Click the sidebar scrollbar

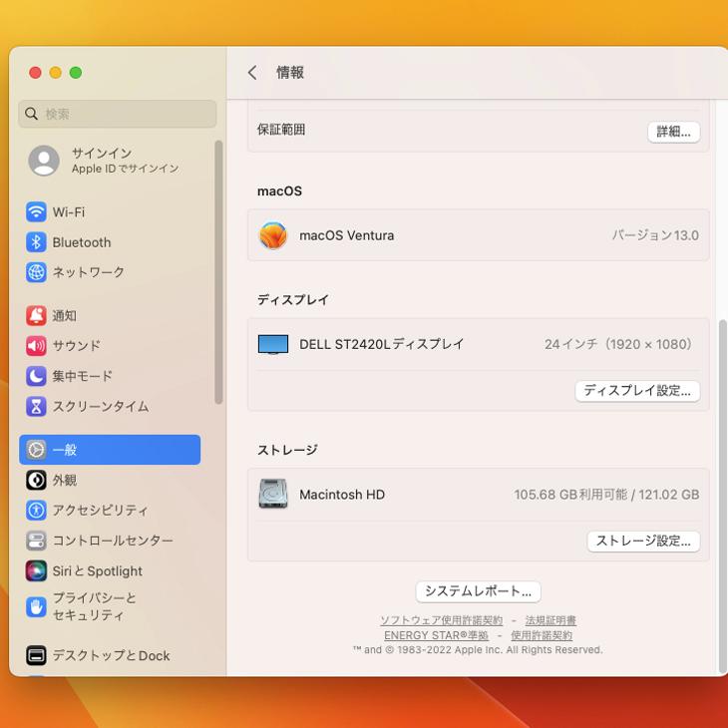[x=218, y=272]
